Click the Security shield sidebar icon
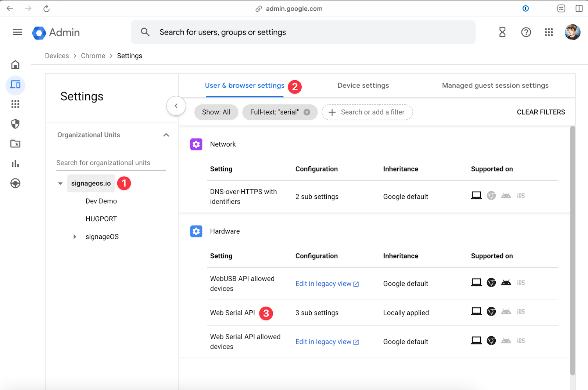 coord(15,124)
